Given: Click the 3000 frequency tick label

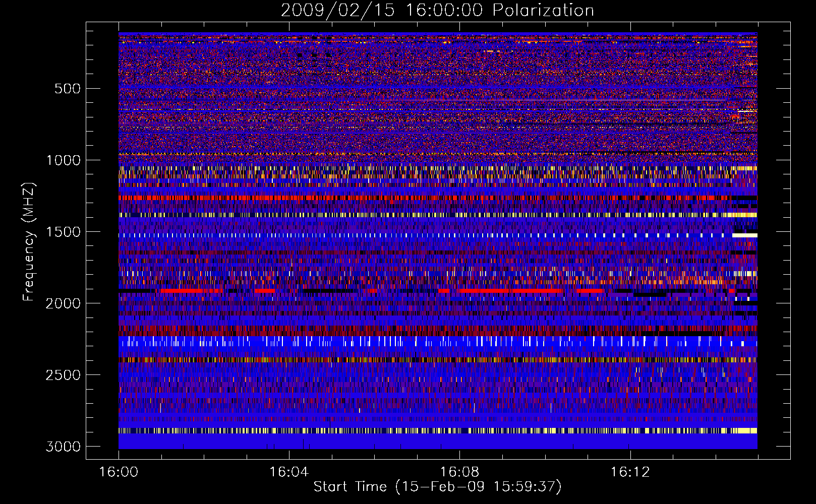Looking at the screenshot, I should click(63, 447).
